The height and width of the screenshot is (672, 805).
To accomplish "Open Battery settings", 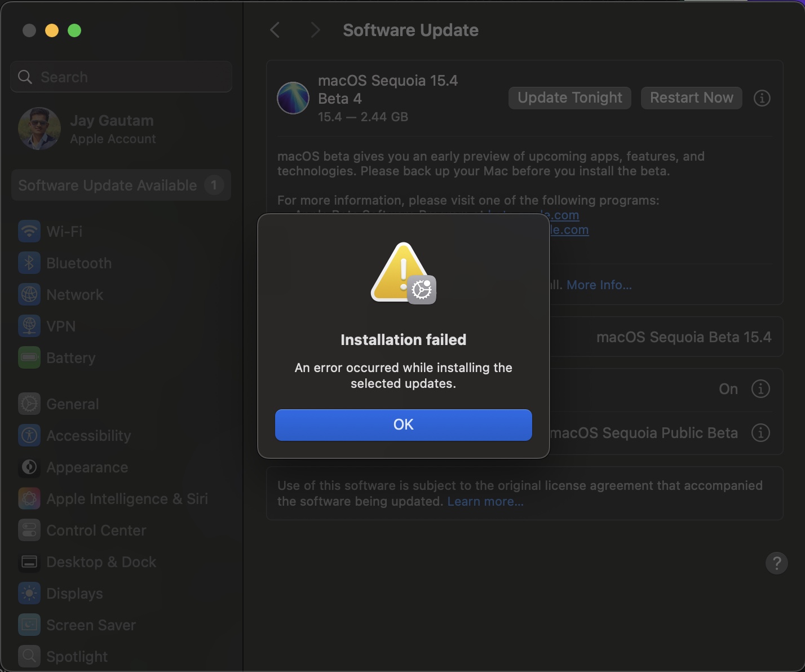I will click(x=121, y=357).
